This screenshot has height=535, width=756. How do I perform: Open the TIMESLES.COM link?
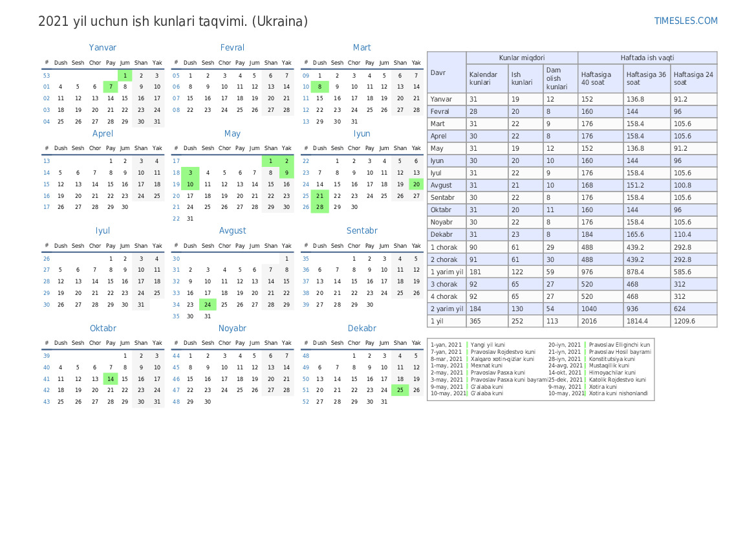(x=686, y=21)
